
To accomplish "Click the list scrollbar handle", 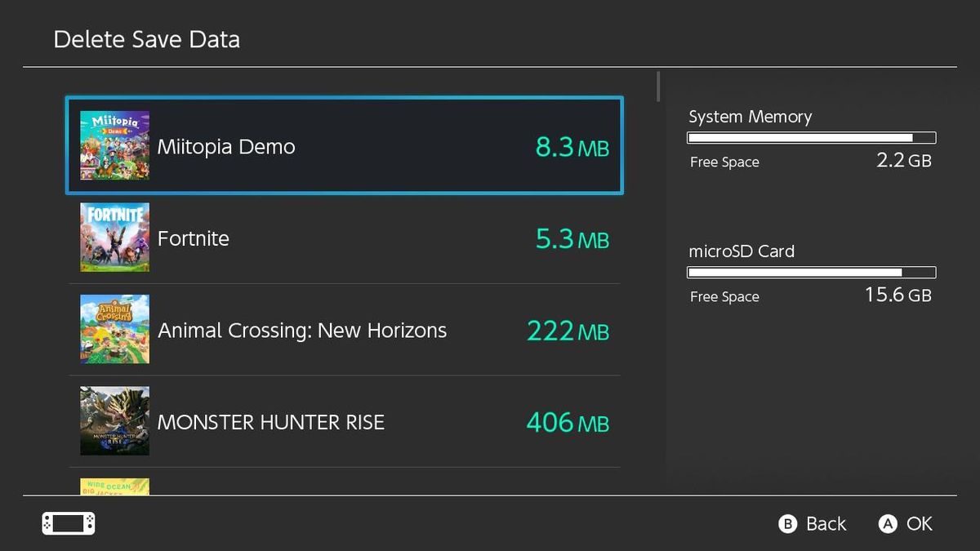I will [658, 87].
